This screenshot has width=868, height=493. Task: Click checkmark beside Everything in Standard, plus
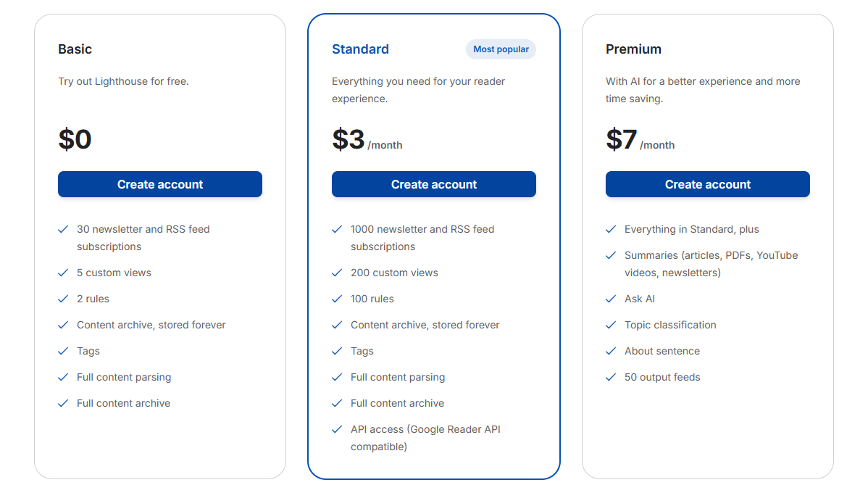point(611,229)
